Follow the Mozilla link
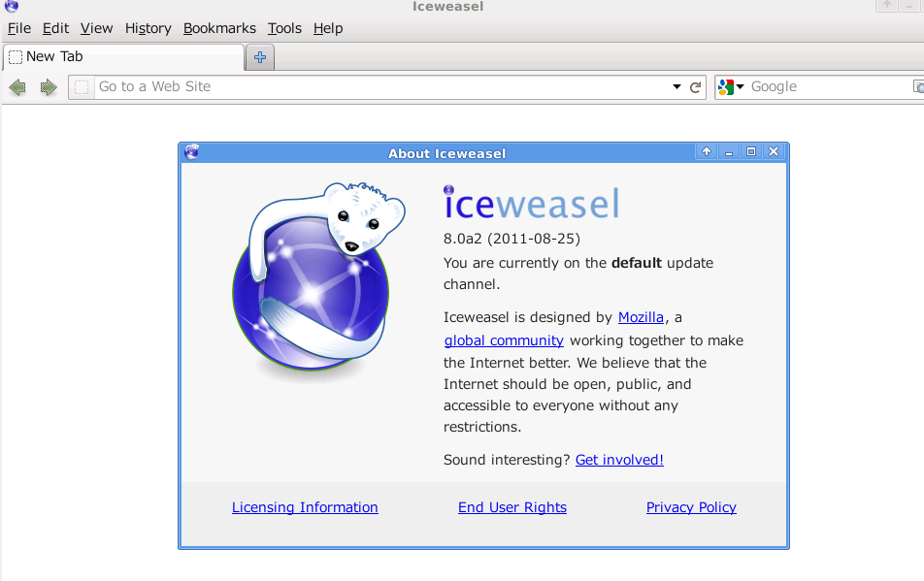This screenshot has width=924, height=581. (641, 317)
